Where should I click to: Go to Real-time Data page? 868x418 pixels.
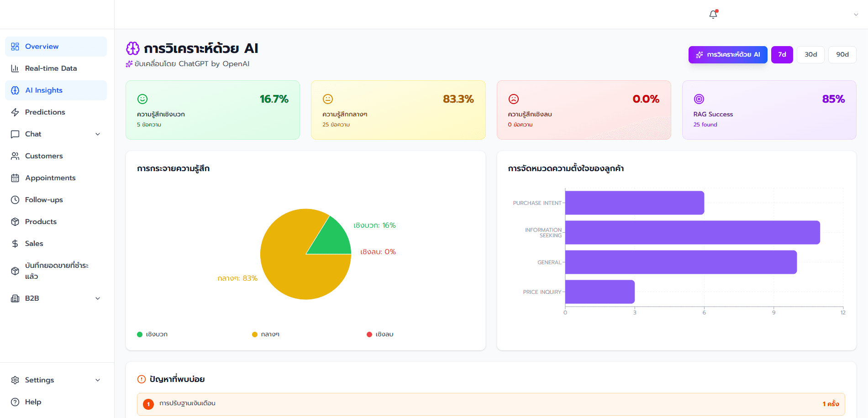[x=56, y=68]
